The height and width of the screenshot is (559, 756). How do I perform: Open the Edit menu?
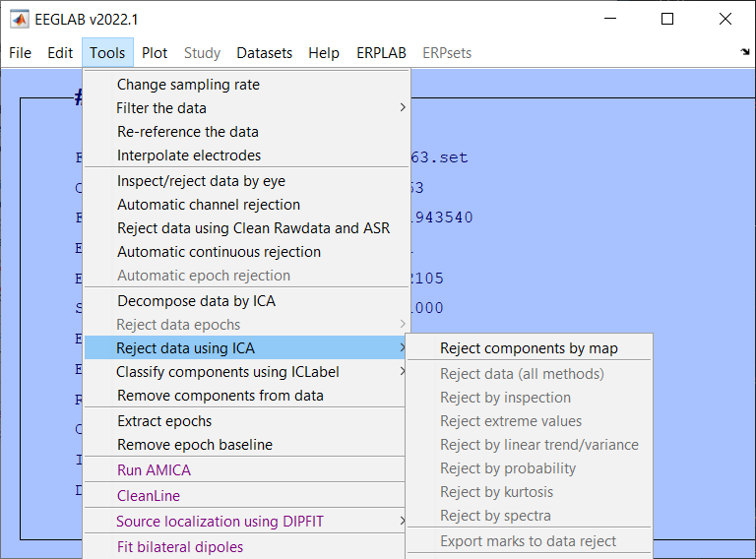(60, 53)
